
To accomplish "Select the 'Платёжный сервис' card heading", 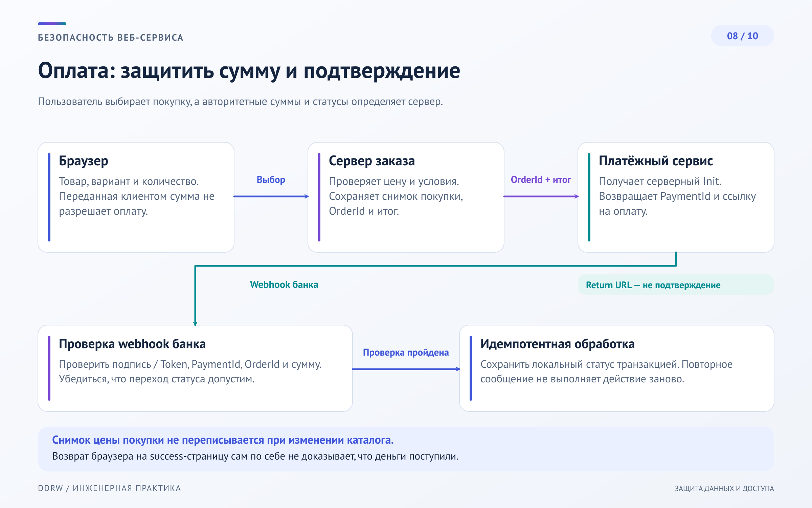I will tap(656, 161).
